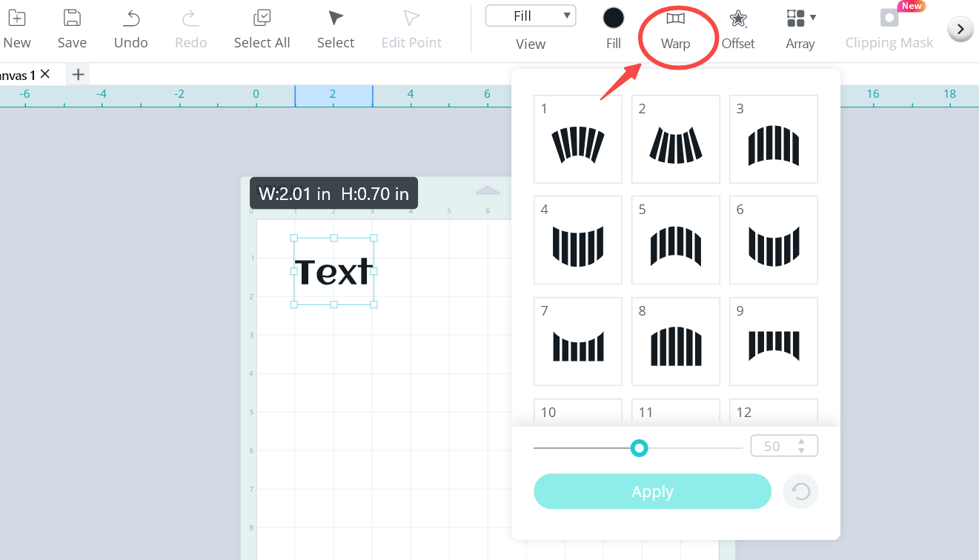
Task: Expand the Fill view dropdown
Action: pyautogui.click(x=531, y=16)
